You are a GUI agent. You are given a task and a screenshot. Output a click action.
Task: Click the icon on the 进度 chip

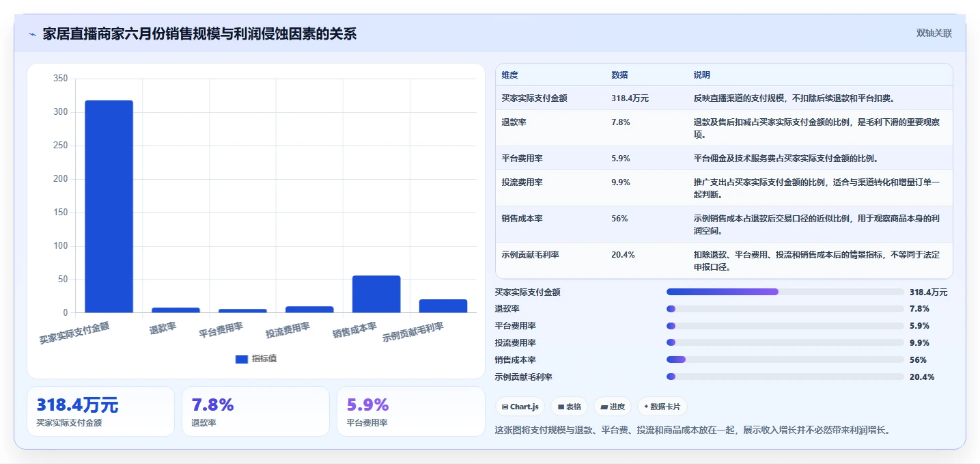point(604,407)
